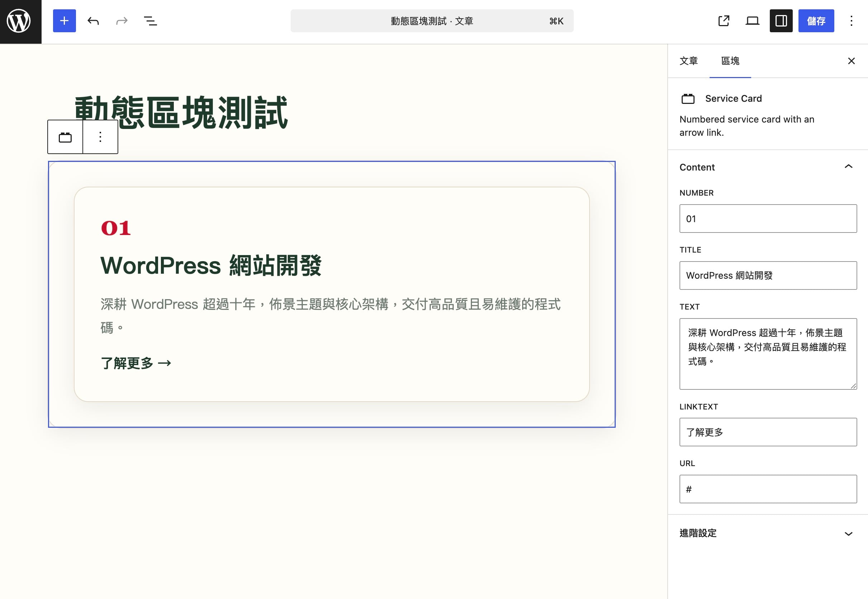Screen dimensions: 868x599
Task: Open the block toolbar options menu
Action: coord(100,137)
